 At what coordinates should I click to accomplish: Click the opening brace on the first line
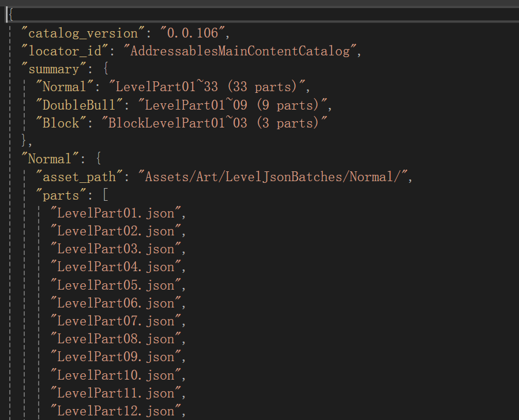[11, 15]
